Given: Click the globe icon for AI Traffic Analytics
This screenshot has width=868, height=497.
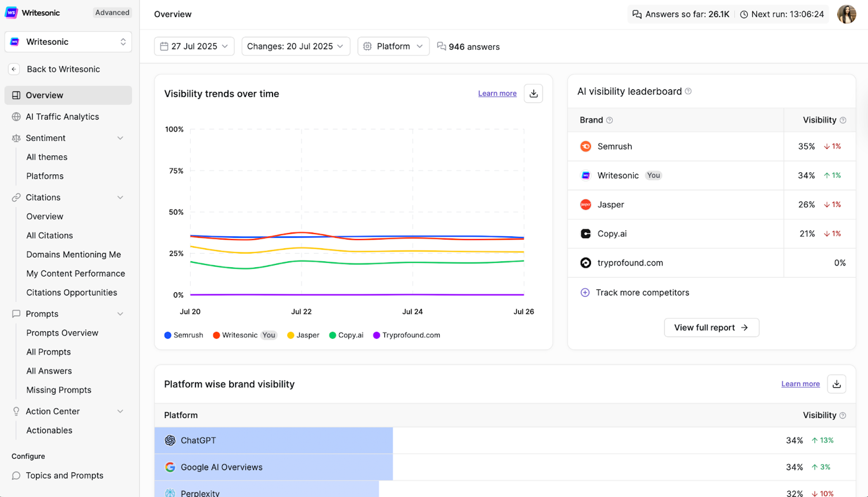Looking at the screenshot, I should point(16,117).
